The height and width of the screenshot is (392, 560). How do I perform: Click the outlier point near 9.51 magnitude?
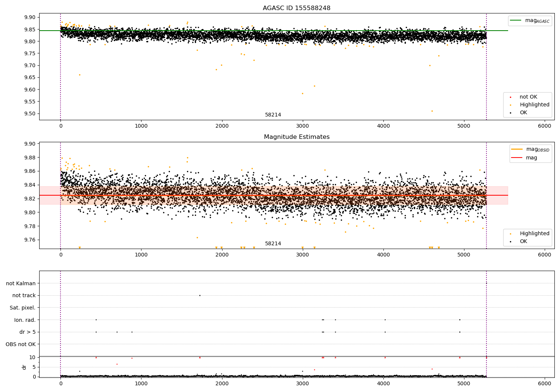432,111
